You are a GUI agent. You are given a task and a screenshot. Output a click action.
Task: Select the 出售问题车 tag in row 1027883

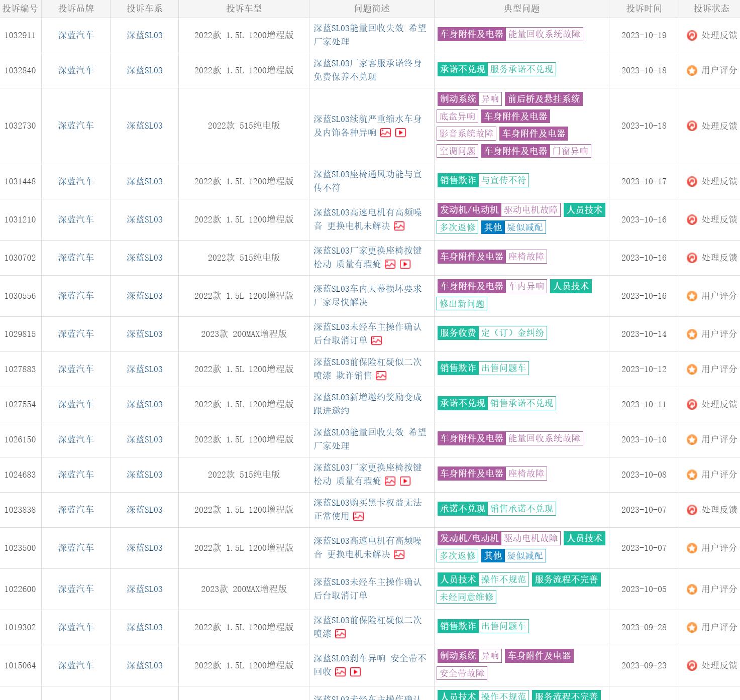point(504,368)
